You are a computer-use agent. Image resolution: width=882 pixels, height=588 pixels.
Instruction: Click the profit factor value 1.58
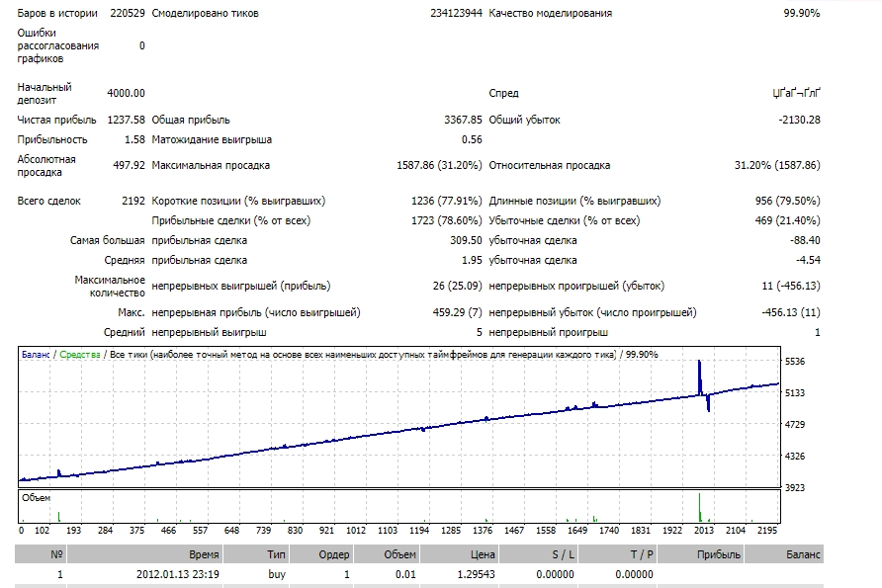coord(134,139)
